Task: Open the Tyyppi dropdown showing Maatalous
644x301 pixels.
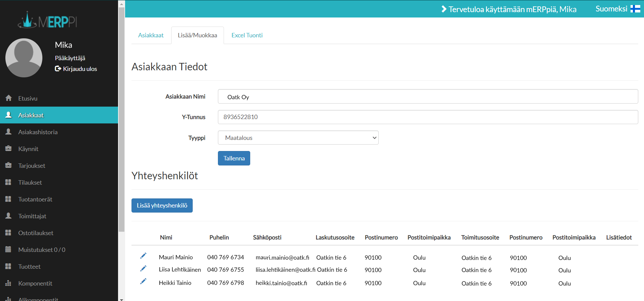Action: point(298,138)
